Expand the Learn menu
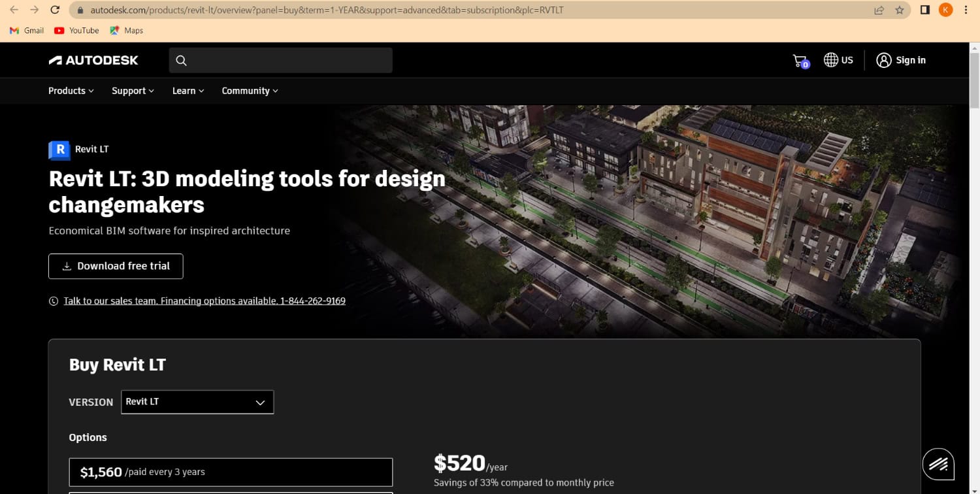 pos(188,91)
